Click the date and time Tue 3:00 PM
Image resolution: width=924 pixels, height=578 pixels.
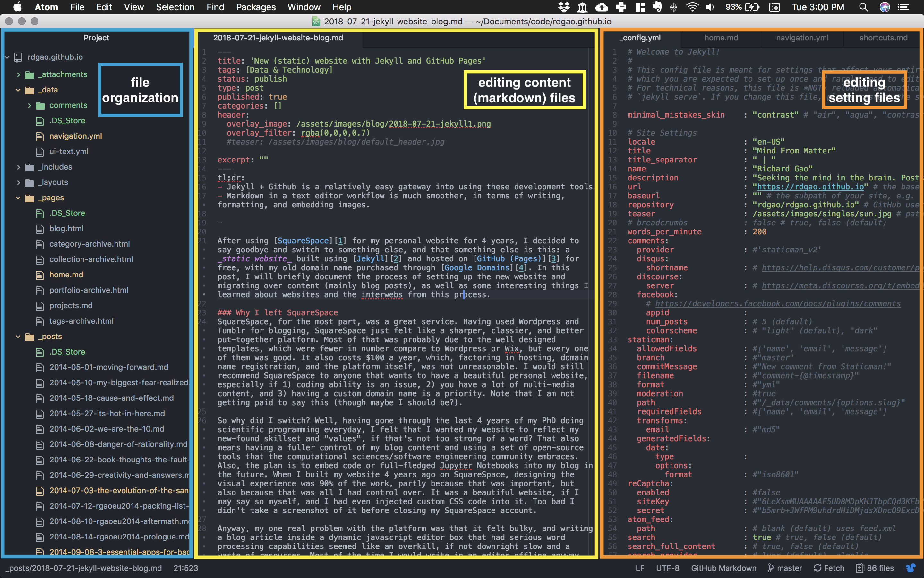coord(817,7)
